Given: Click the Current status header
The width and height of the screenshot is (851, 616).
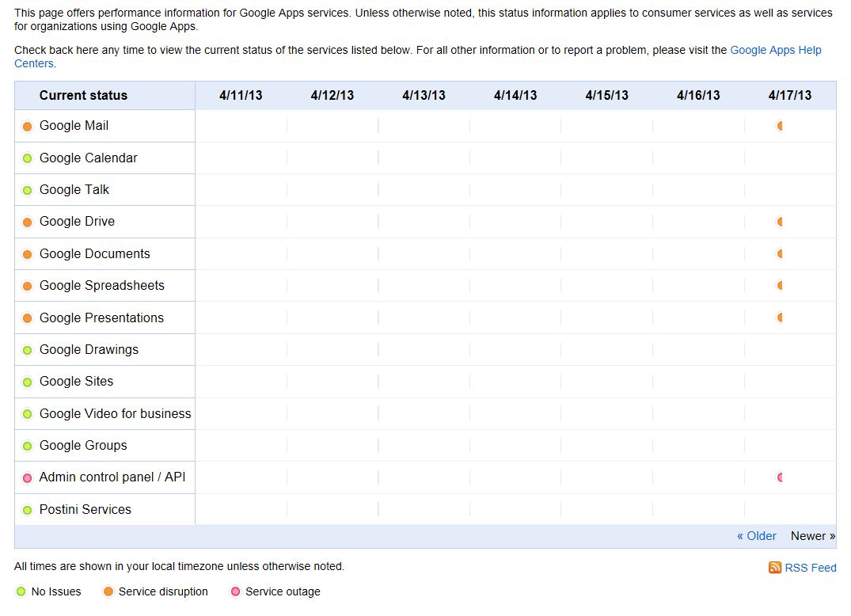Looking at the screenshot, I should [83, 96].
